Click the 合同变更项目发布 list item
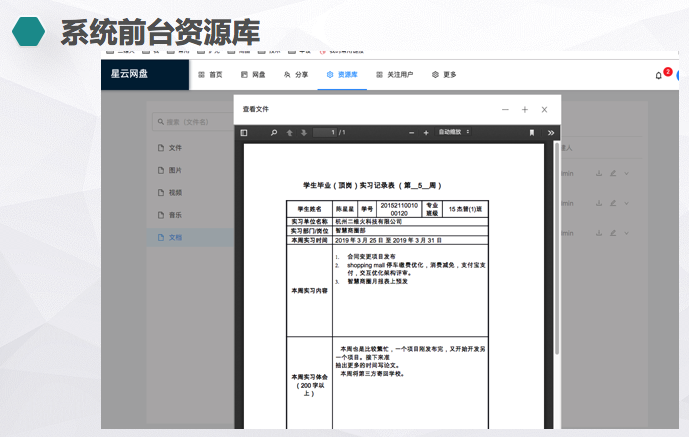 point(371,256)
